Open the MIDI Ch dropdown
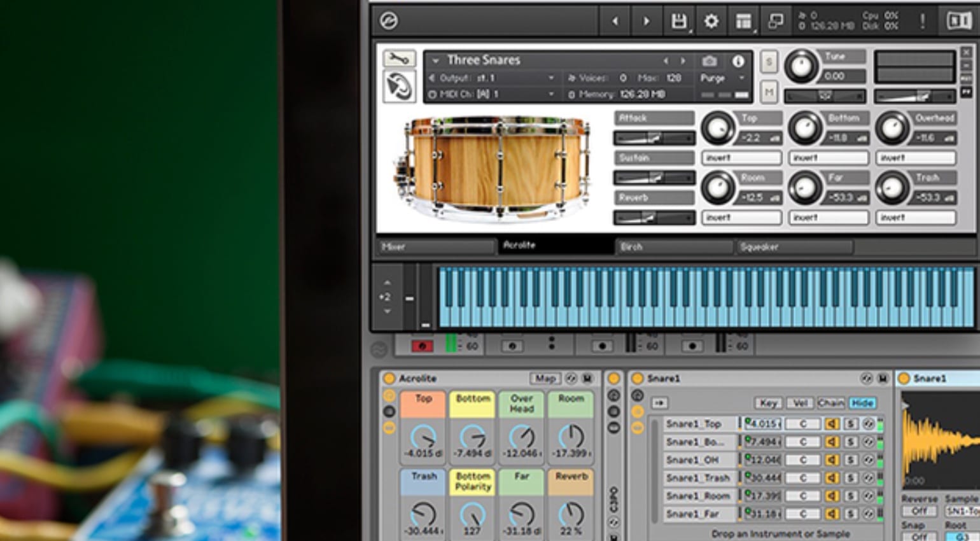 coord(490,94)
